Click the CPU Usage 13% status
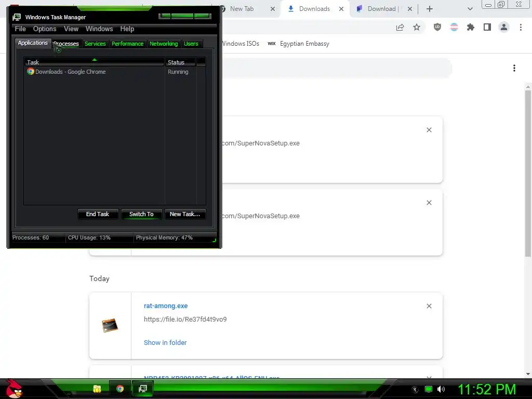The width and height of the screenshot is (532, 399). point(89,237)
